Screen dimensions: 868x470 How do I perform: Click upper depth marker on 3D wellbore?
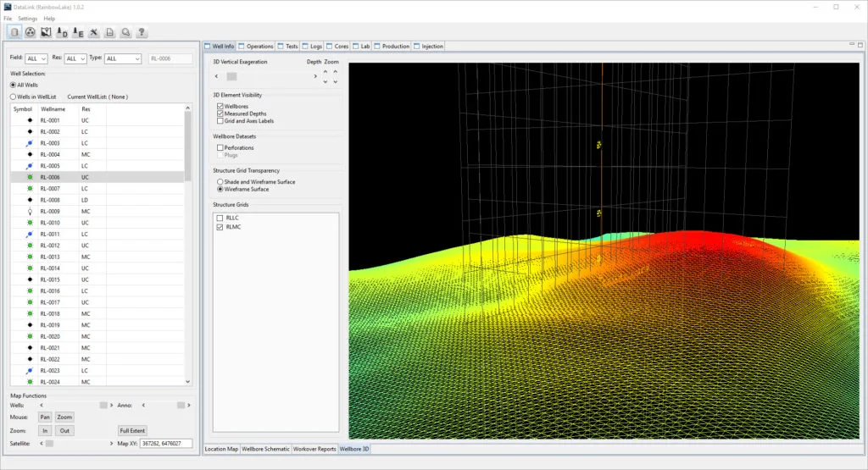(x=599, y=145)
